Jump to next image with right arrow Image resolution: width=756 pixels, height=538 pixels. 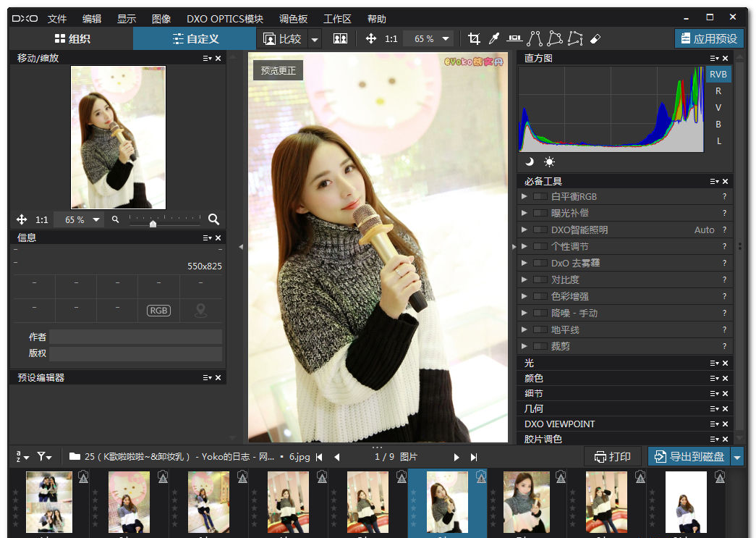[456, 457]
